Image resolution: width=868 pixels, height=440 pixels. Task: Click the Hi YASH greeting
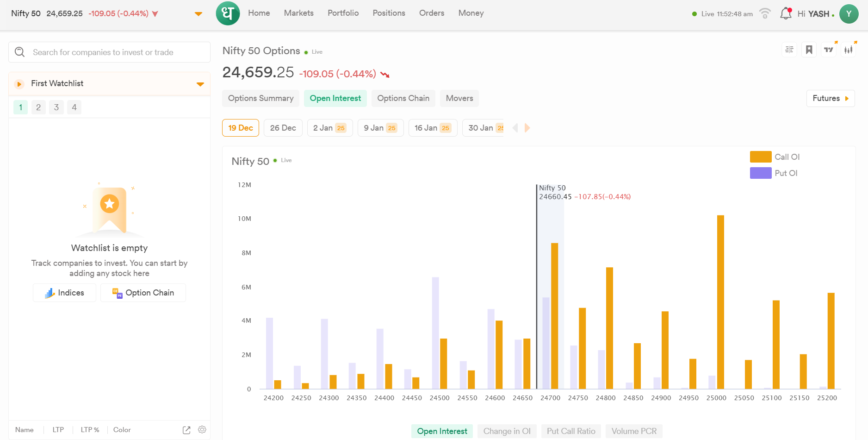click(813, 14)
